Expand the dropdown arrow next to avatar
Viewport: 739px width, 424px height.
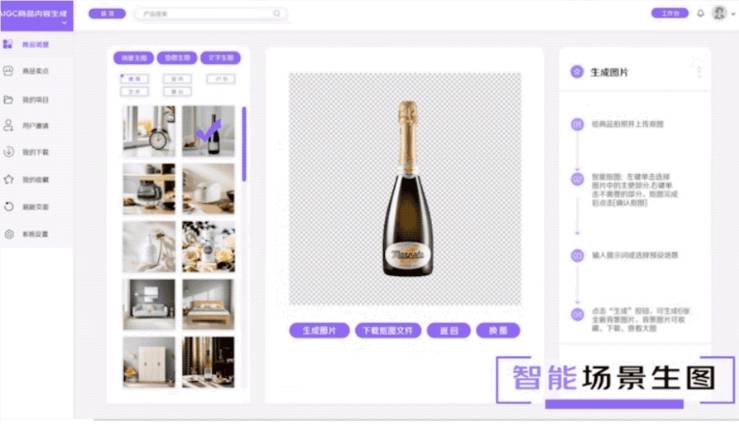tap(733, 14)
